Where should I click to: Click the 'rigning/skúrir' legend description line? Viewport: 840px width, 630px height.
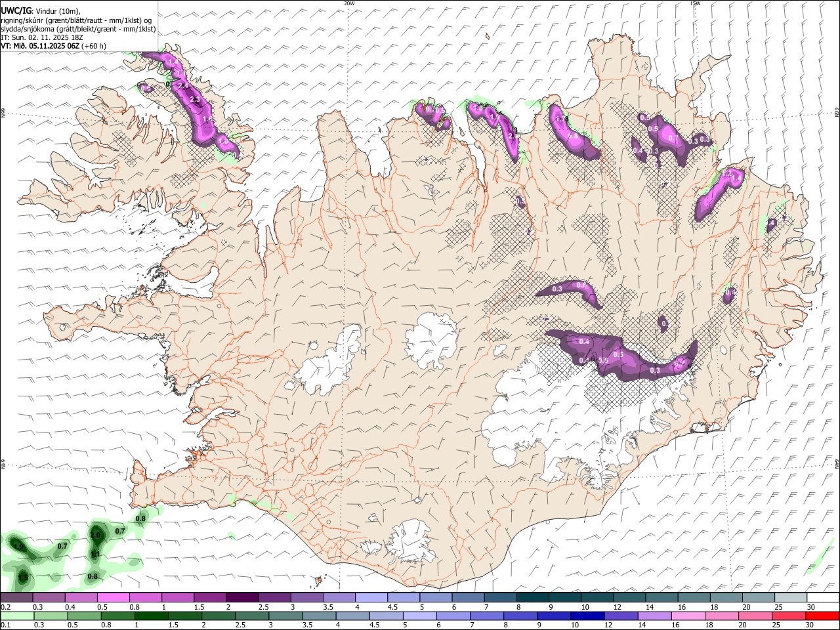[x=77, y=20]
